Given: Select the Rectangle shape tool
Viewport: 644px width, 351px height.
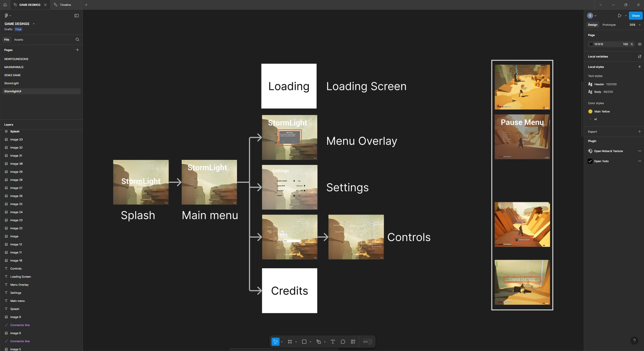Looking at the screenshot, I should tap(304, 342).
